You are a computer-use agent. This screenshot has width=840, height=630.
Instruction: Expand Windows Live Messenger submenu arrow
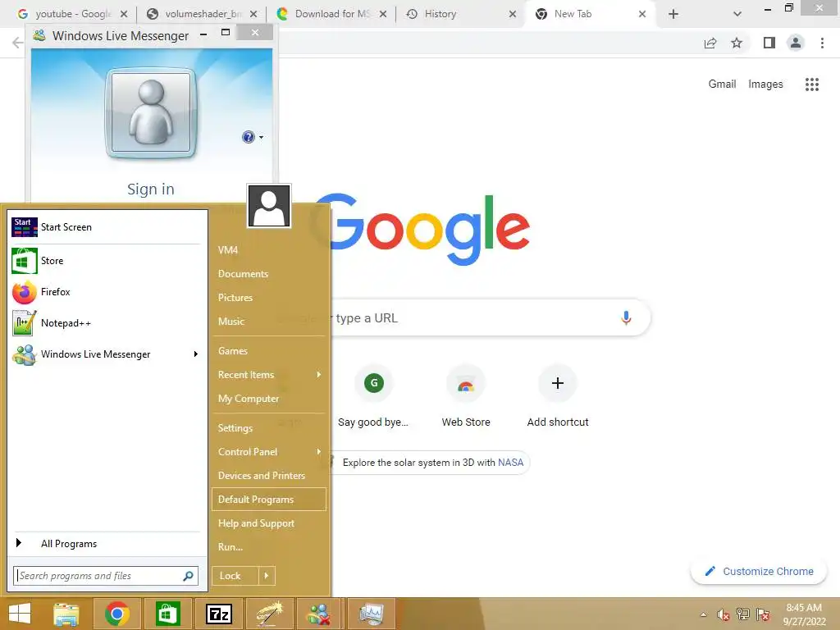[x=196, y=354]
